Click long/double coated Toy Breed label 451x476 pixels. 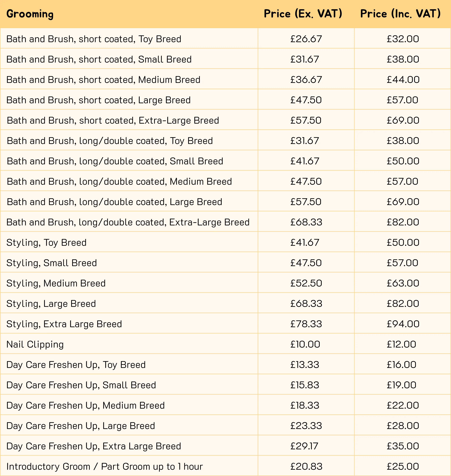[110, 141]
